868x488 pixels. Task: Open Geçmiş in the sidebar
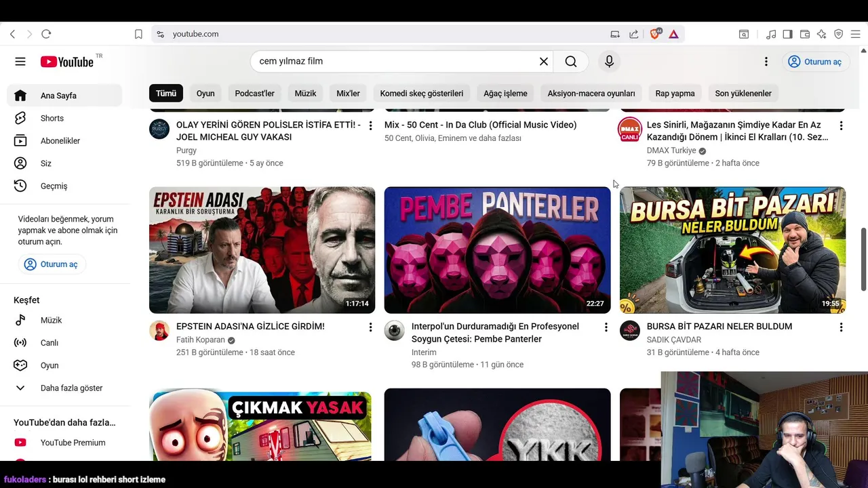[x=64, y=186]
